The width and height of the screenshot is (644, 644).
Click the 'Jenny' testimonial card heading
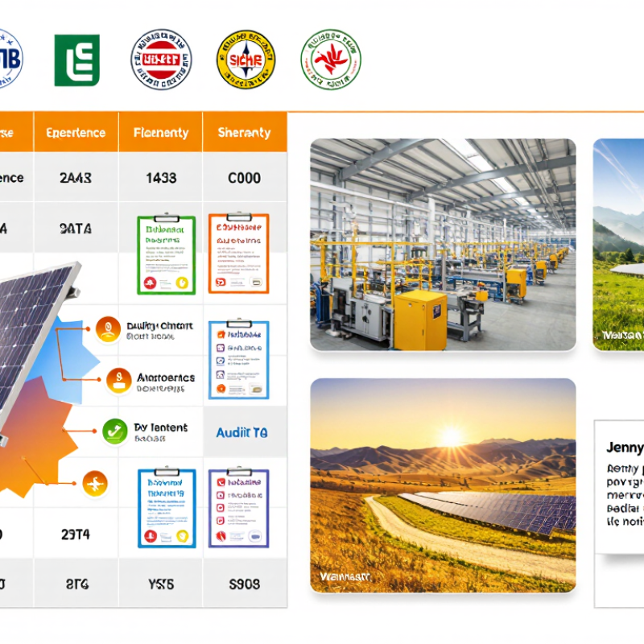click(x=625, y=448)
